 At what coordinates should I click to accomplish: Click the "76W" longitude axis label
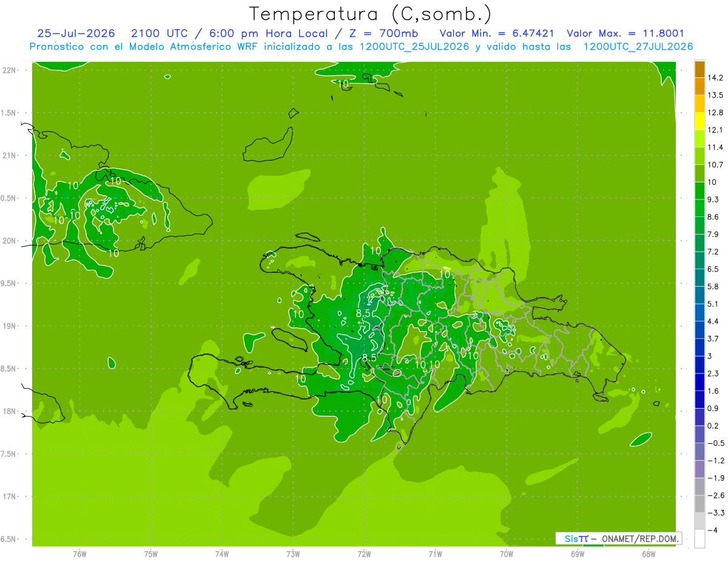tap(79, 554)
